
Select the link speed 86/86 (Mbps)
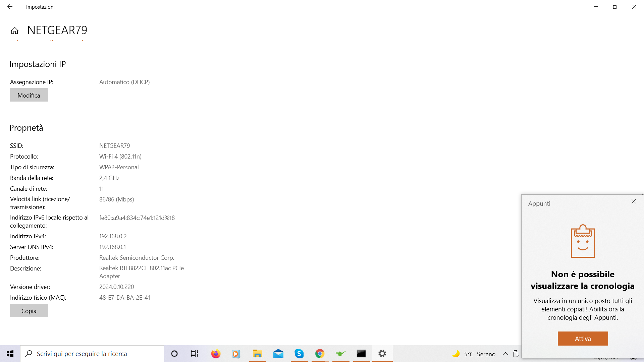tap(117, 199)
